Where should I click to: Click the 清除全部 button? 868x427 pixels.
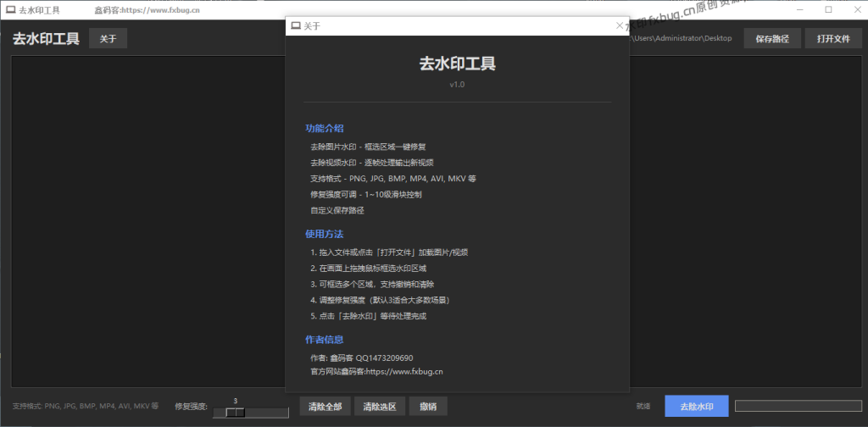[325, 407]
